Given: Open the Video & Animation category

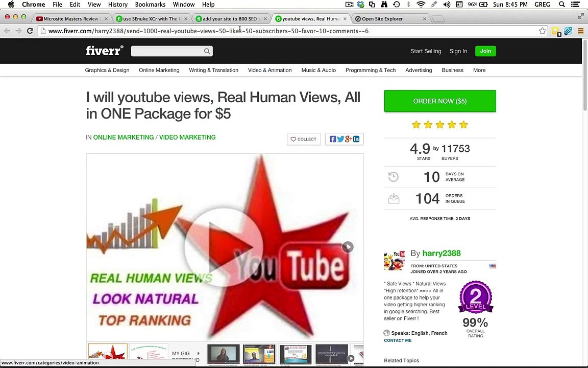Looking at the screenshot, I should pyautogui.click(x=269, y=70).
